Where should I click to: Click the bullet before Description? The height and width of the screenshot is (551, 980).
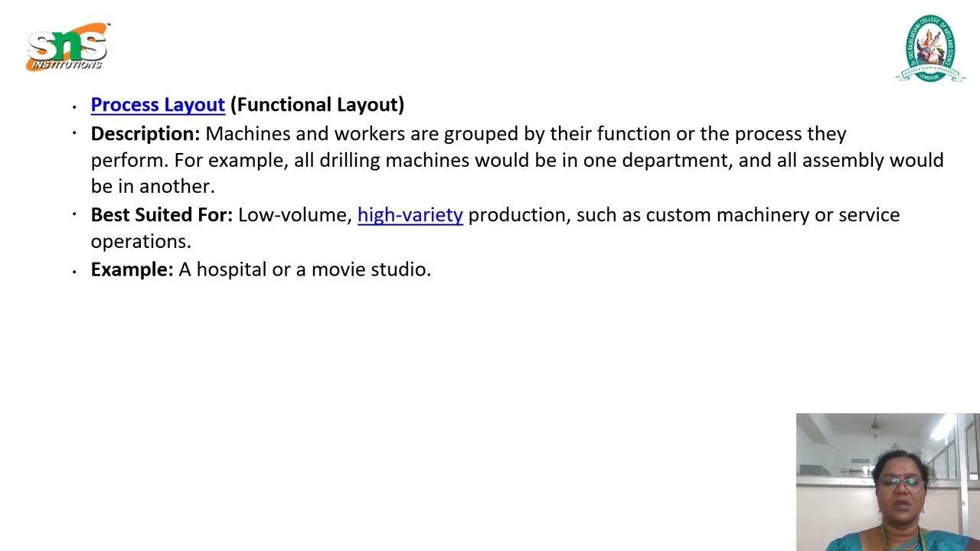click(75, 133)
